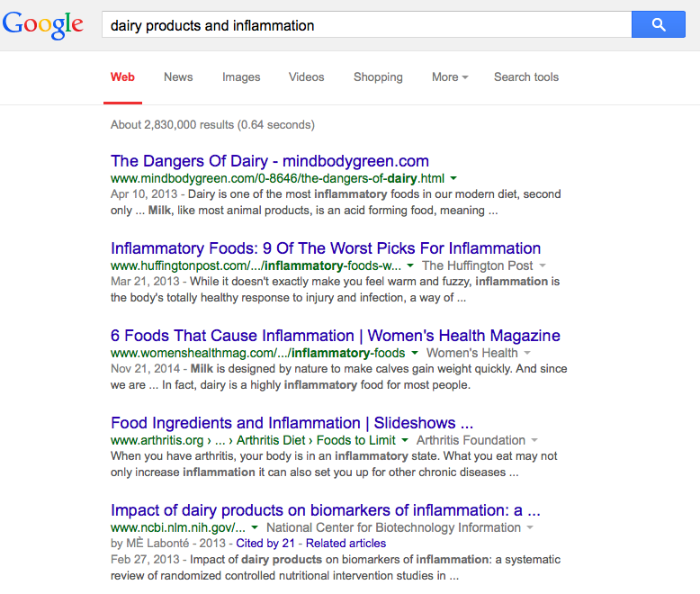Open Search tools
The height and width of the screenshot is (594, 700).
coord(526,76)
